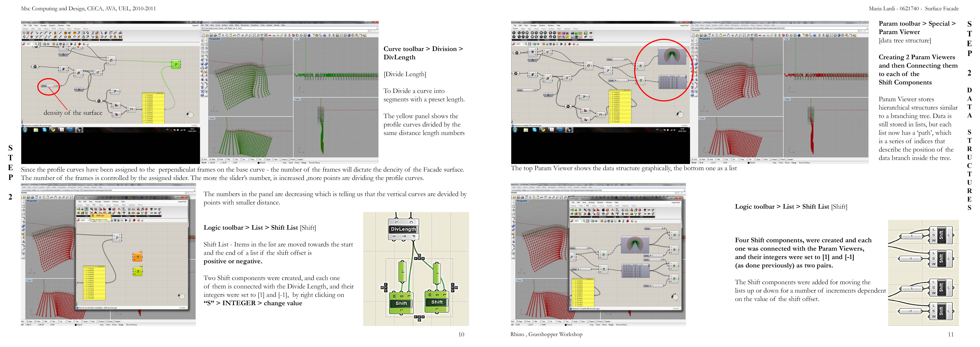
Task: Click the Structure list Param Viewer inside the red circle
Action: point(672,82)
